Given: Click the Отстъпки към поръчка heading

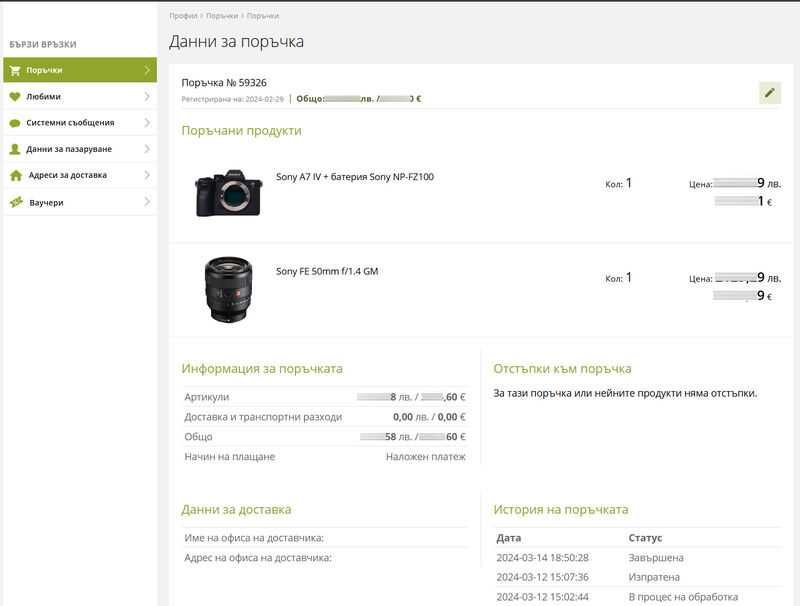Looking at the screenshot, I should 562,369.
